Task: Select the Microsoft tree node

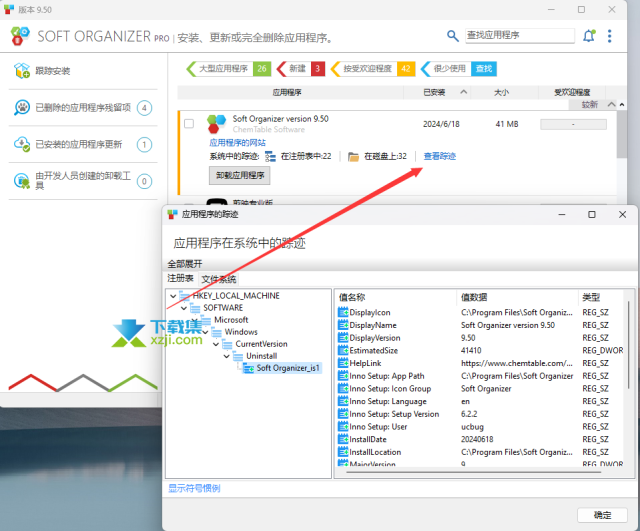Action: pos(231,320)
